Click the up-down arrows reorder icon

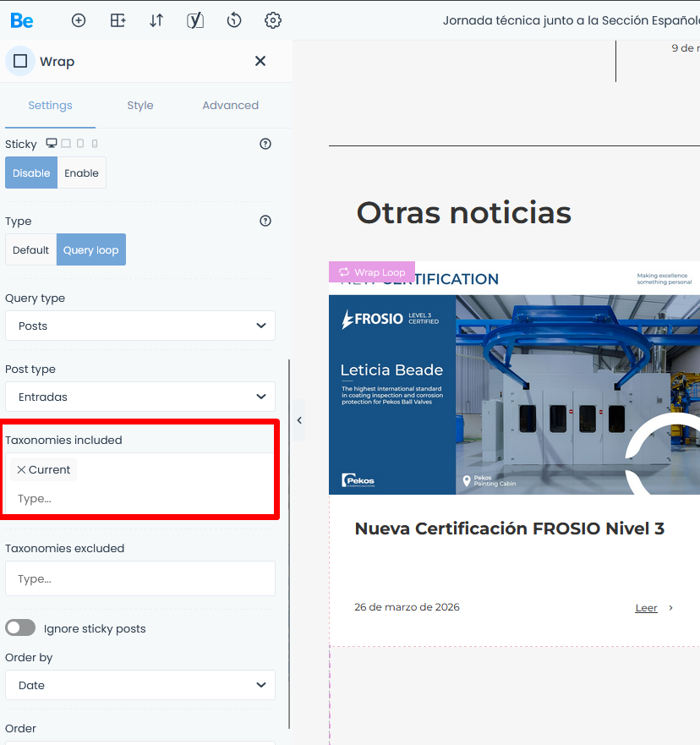point(156,20)
